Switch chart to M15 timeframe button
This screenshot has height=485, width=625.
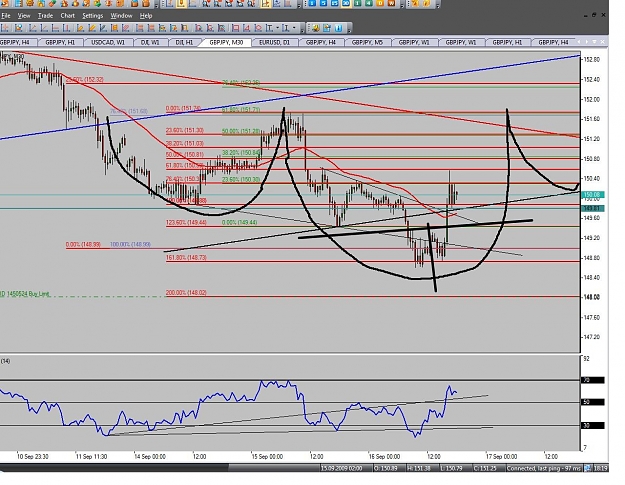tap(334, 4)
